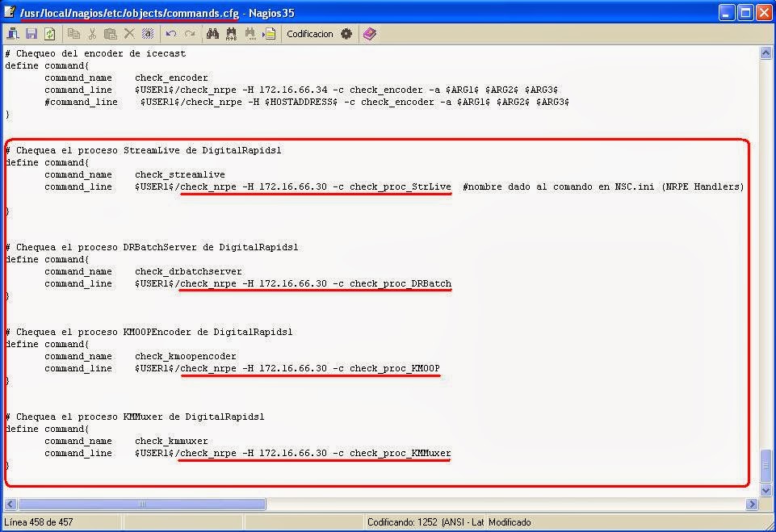Open help using the book icon
Viewport: 776px width, 532px height.
pyautogui.click(x=369, y=34)
